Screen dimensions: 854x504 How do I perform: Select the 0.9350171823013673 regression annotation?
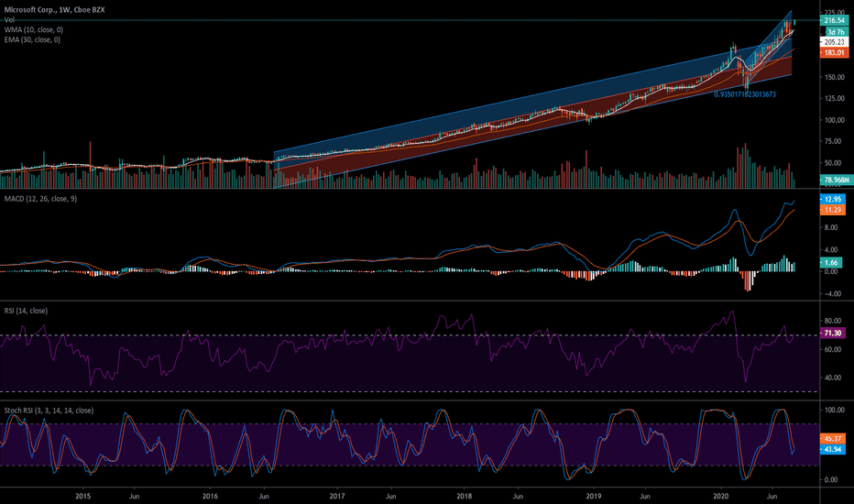coord(745,94)
